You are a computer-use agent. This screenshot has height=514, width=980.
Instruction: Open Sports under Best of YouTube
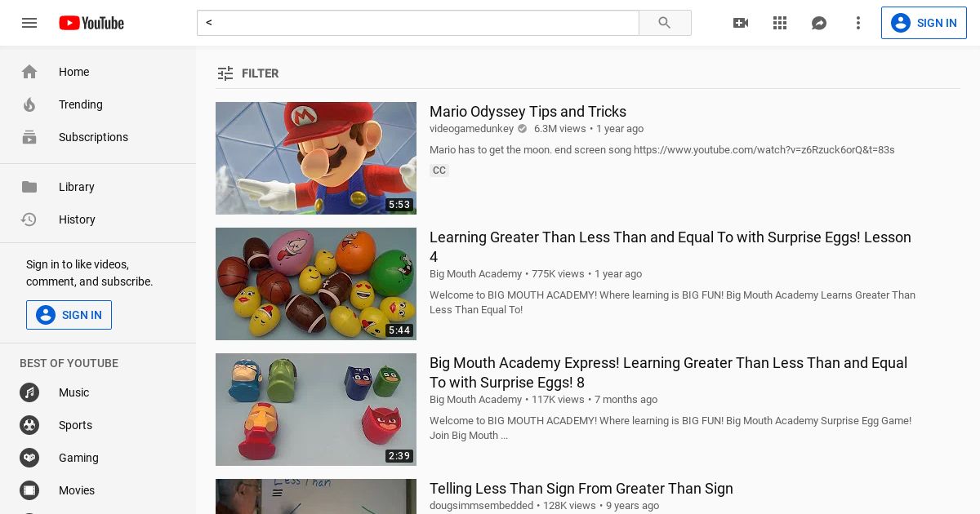coord(98,425)
